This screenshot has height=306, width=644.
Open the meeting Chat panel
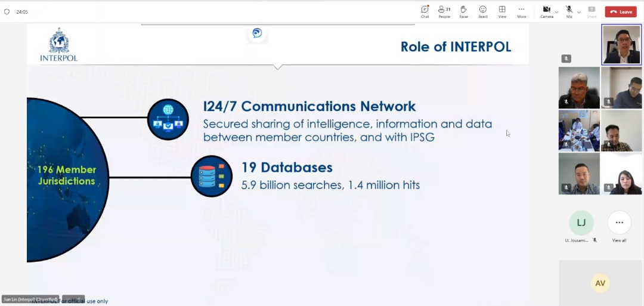pos(425,11)
